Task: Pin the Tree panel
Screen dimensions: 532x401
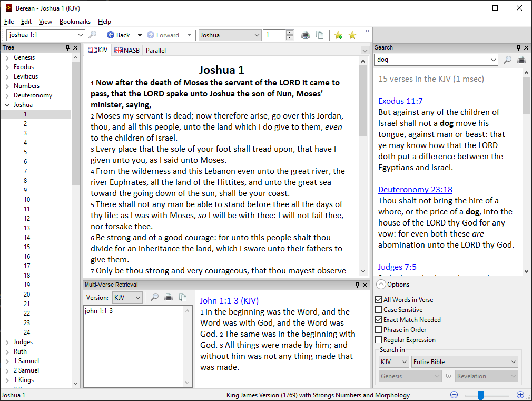Action: [x=67, y=48]
